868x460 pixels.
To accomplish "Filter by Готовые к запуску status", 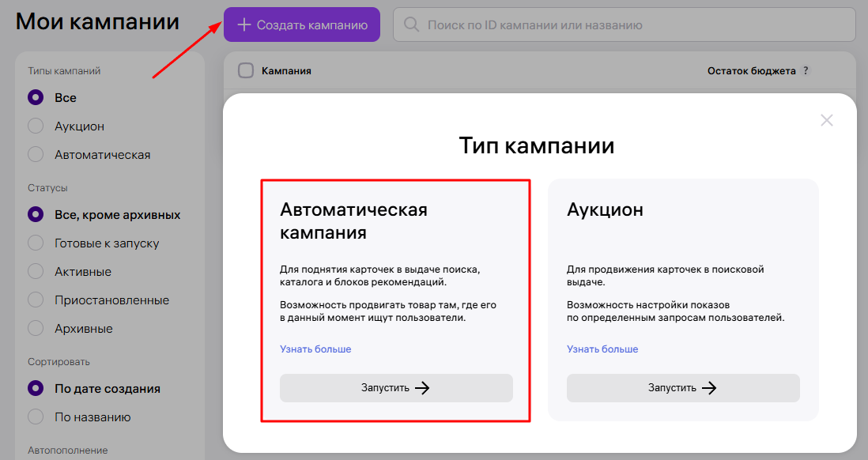I will tap(36, 243).
